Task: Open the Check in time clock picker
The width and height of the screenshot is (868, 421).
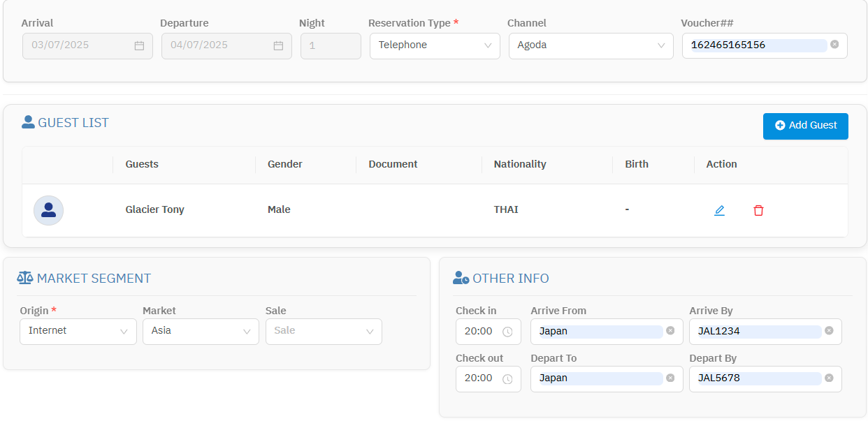Action: [507, 332]
